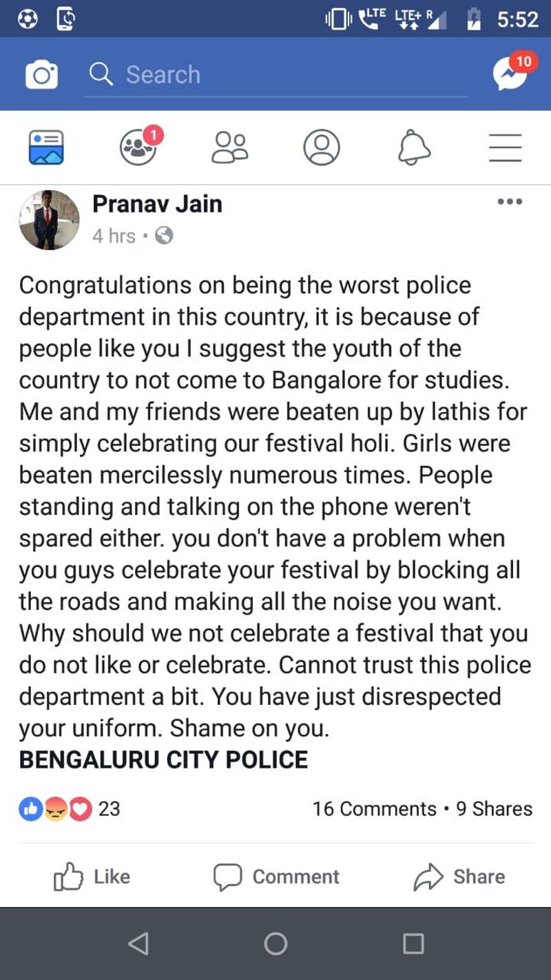
Task: Open the 16 Comments link
Action: coord(374,808)
